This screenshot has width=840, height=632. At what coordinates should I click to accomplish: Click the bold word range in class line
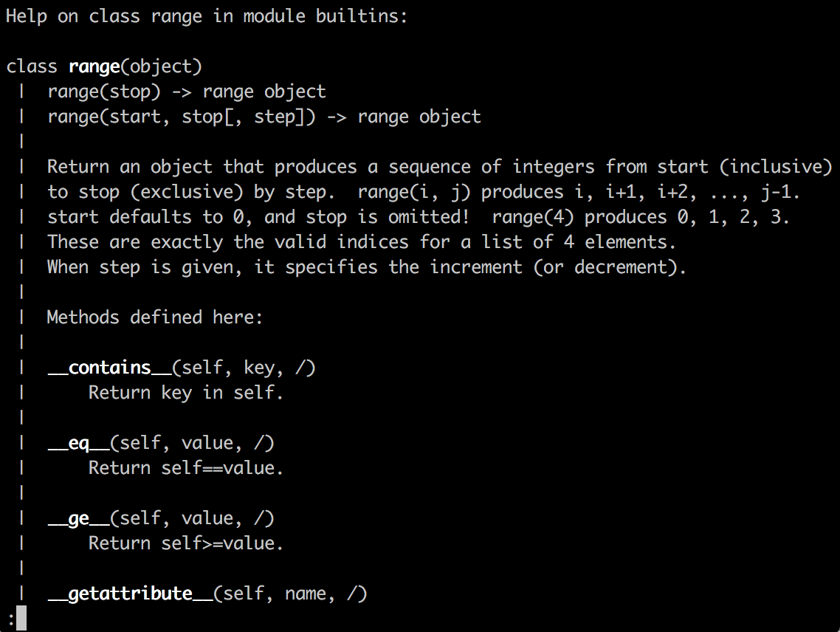[x=94, y=66]
